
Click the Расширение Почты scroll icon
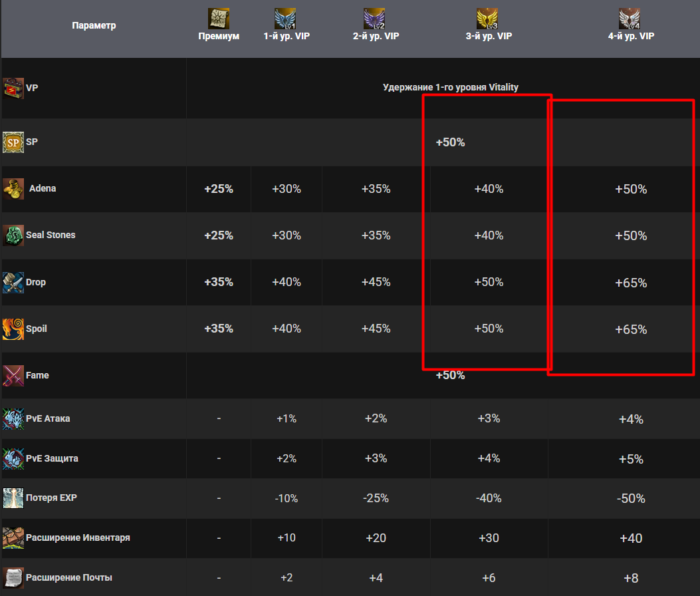(13, 577)
